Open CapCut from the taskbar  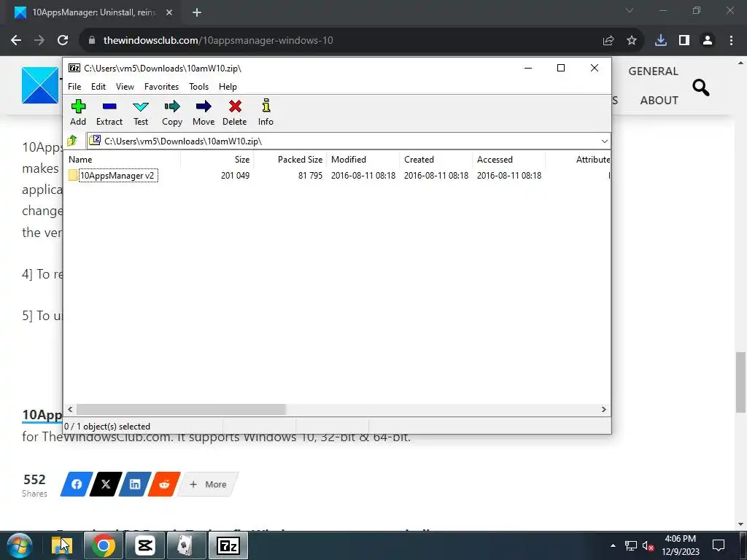click(145, 546)
